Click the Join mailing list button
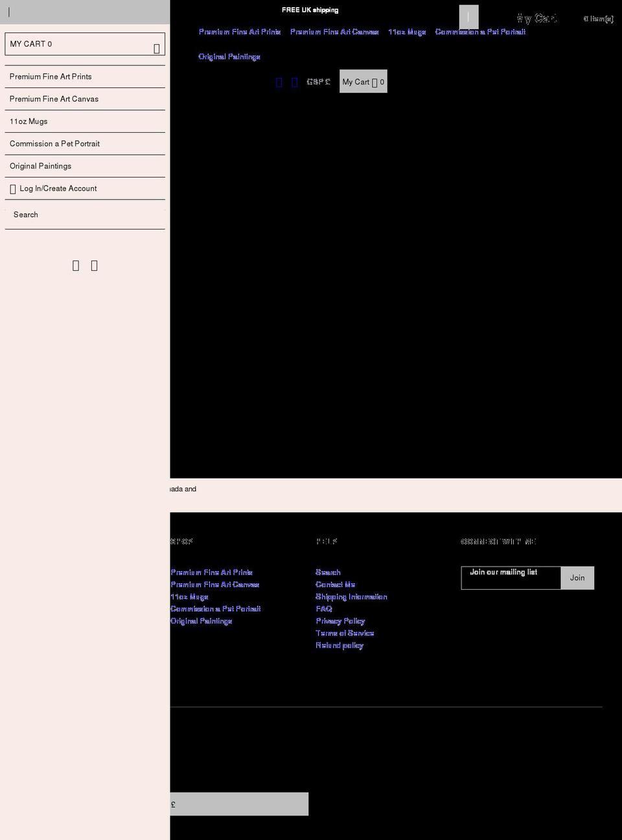The height and width of the screenshot is (840, 622). [577, 577]
